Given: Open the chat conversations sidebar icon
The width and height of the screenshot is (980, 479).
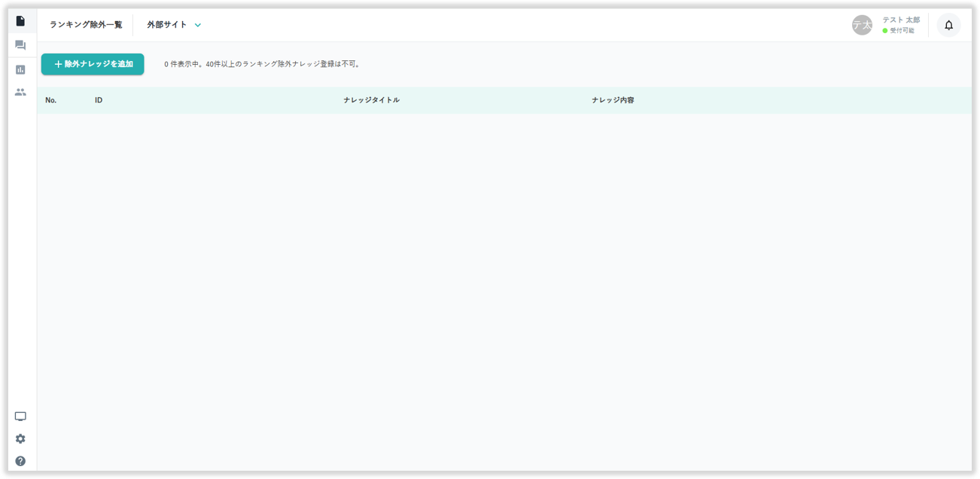Looking at the screenshot, I should pyautogui.click(x=20, y=45).
